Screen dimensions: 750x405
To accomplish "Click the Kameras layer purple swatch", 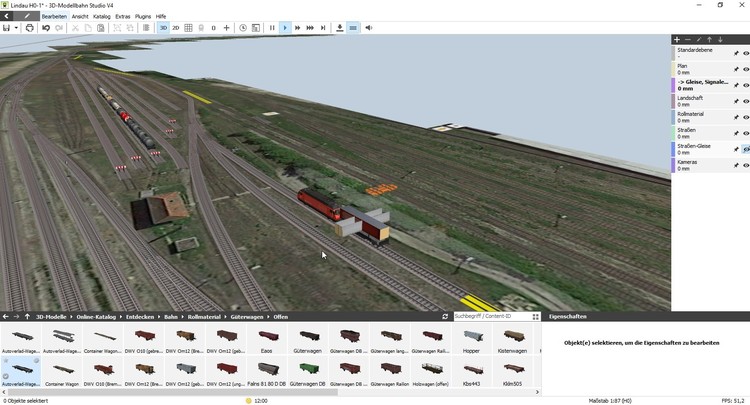I will (673, 165).
